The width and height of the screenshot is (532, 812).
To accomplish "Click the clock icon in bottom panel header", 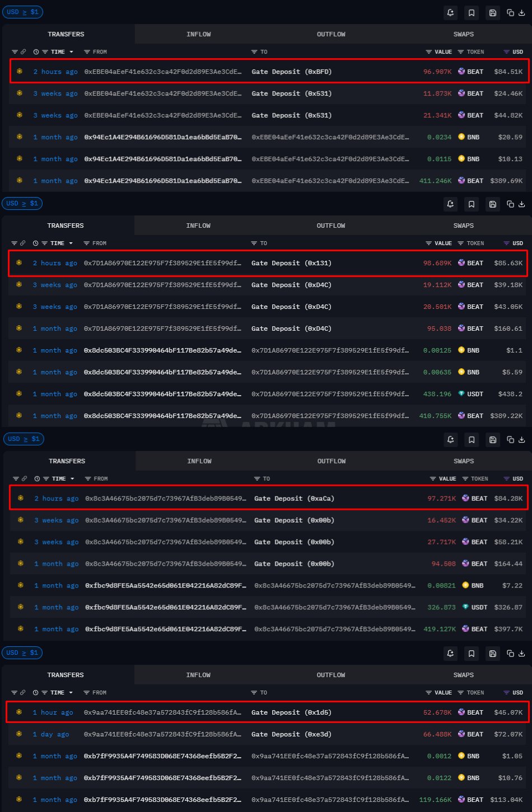I will point(35,692).
